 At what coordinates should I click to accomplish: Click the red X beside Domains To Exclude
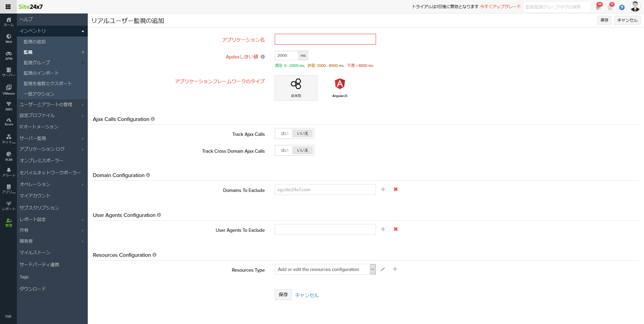pos(396,189)
